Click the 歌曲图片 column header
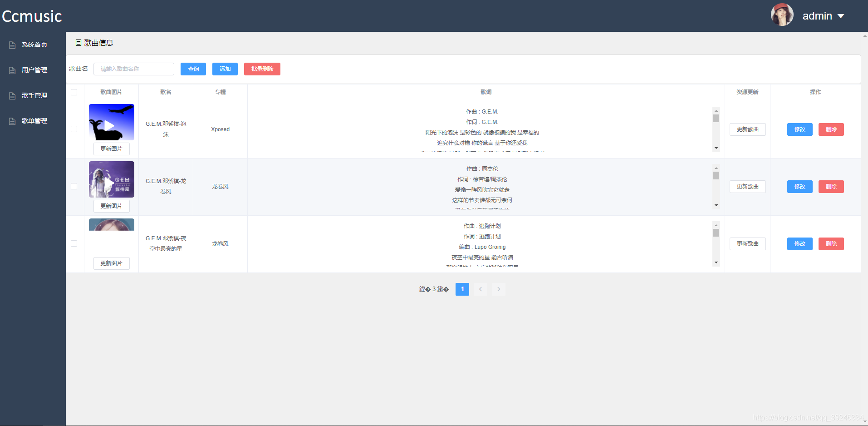This screenshot has width=868, height=426. 112,92
